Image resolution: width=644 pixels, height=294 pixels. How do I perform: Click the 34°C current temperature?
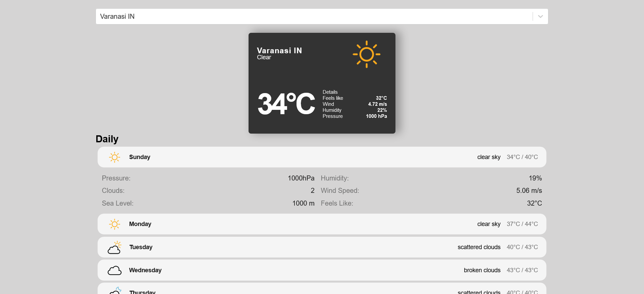click(286, 104)
